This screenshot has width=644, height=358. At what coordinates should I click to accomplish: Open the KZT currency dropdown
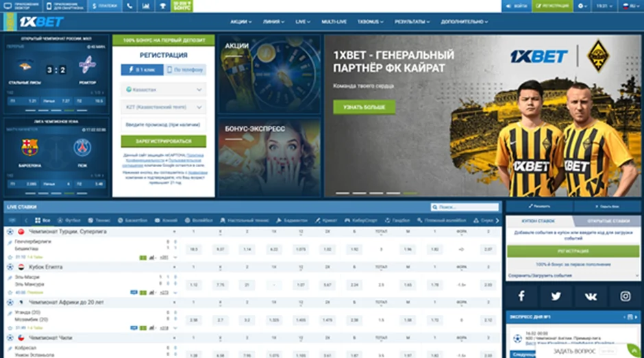click(164, 107)
